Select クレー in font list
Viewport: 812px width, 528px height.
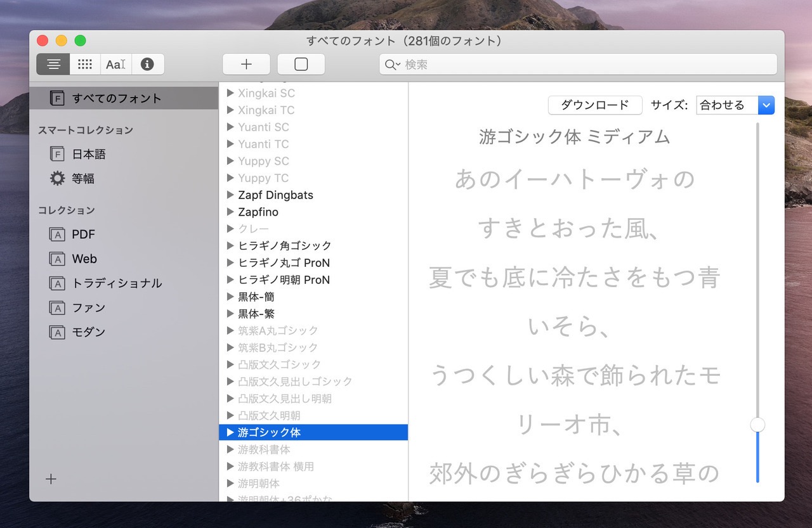(313, 229)
